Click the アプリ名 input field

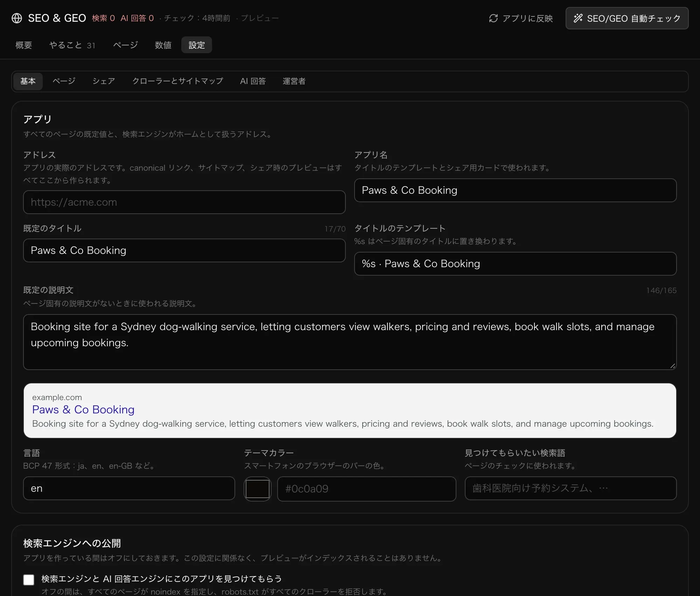click(515, 190)
